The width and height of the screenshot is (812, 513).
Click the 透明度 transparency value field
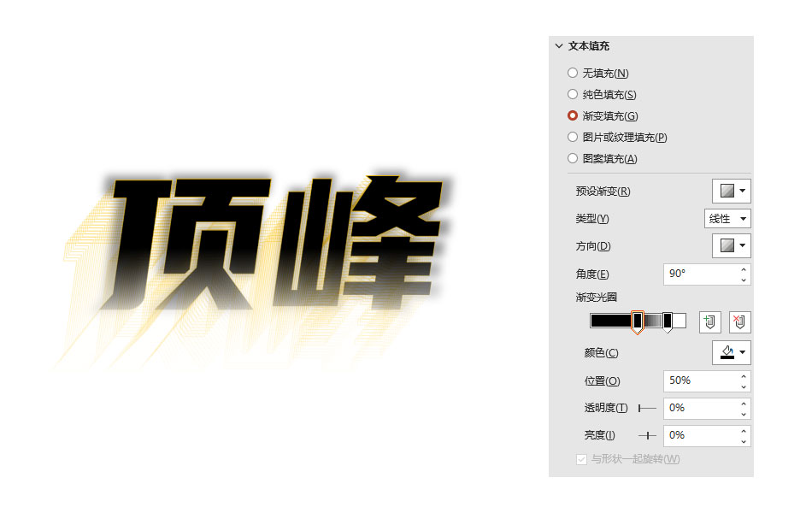click(x=700, y=408)
